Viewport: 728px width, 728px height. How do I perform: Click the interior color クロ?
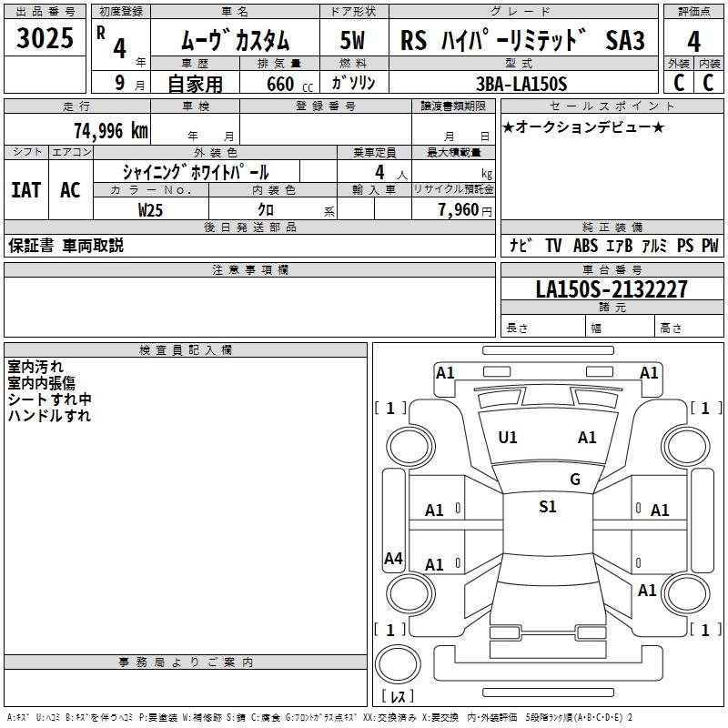[x=266, y=210]
